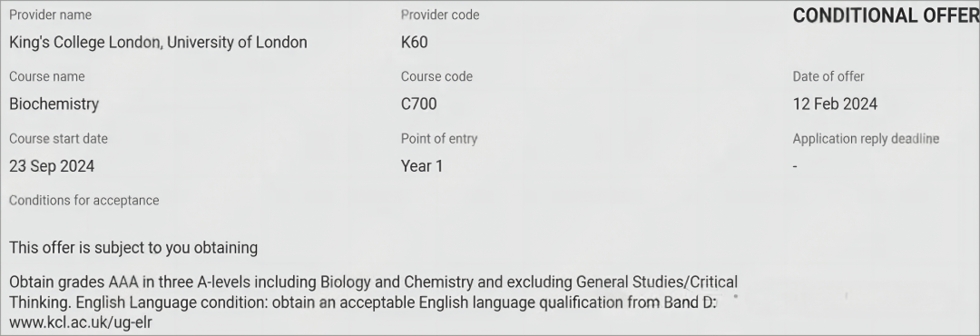Screen dimensions: 980x336
Task: Select course code C700 value
Action: pyautogui.click(x=418, y=104)
